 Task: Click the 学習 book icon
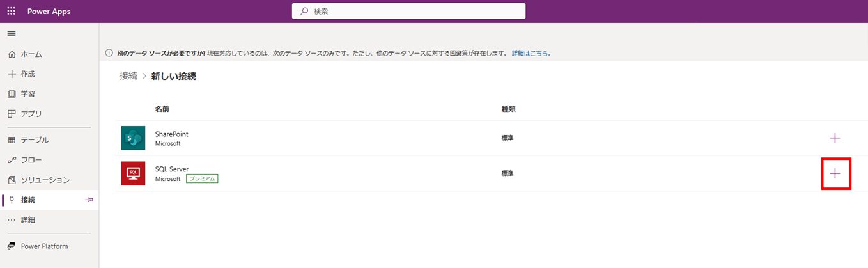point(12,94)
